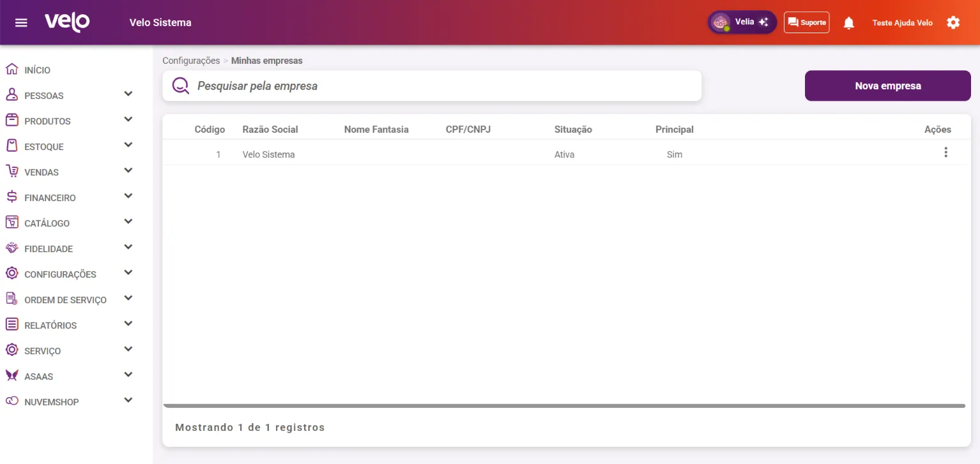The image size is (980, 464).
Task: Click the horizontal scrollbar under the table
Action: [x=564, y=406]
